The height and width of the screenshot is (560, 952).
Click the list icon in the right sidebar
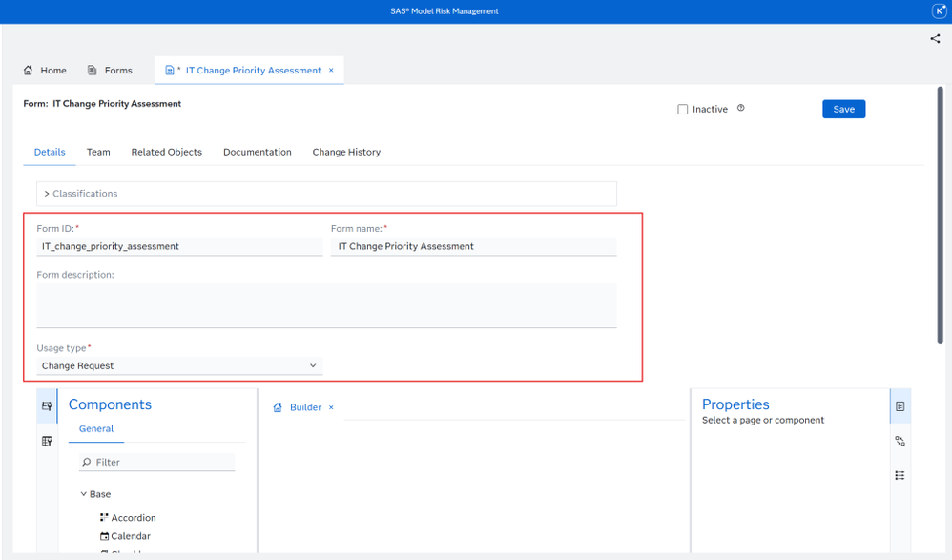(900, 475)
